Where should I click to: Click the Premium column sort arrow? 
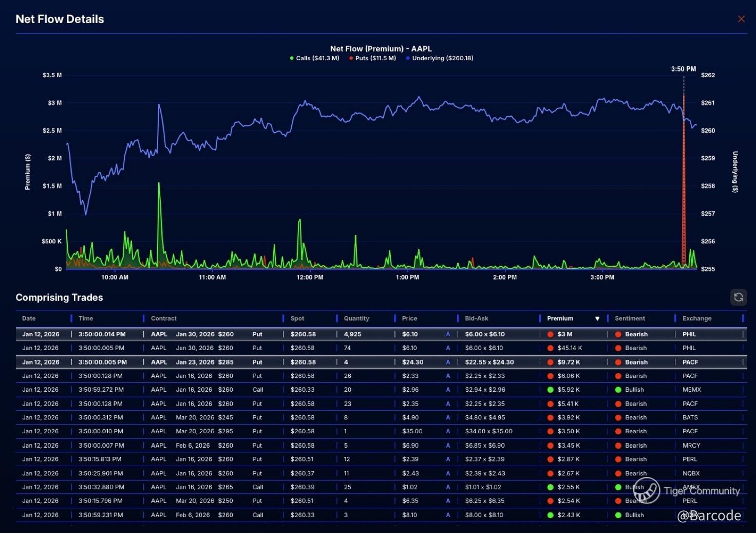tap(597, 319)
